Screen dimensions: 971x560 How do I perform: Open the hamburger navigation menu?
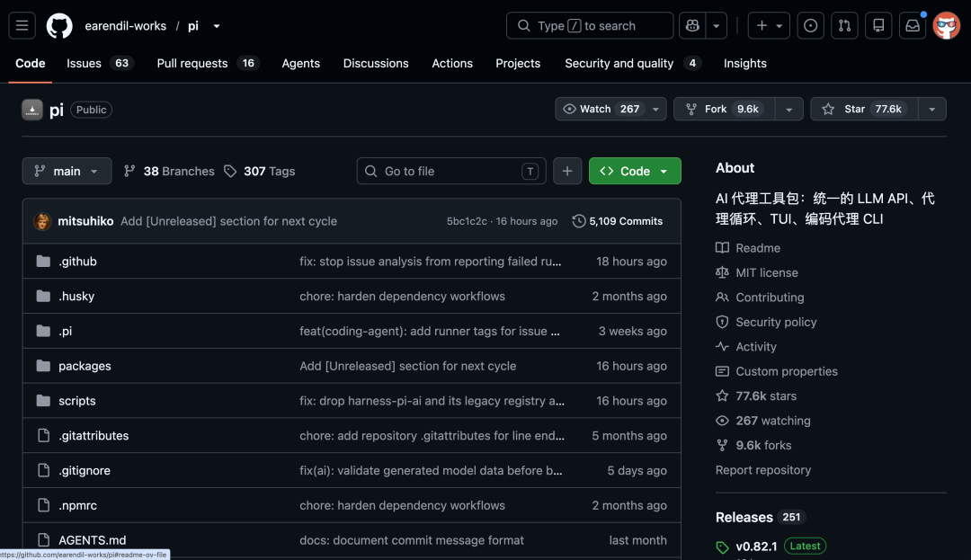click(x=22, y=26)
